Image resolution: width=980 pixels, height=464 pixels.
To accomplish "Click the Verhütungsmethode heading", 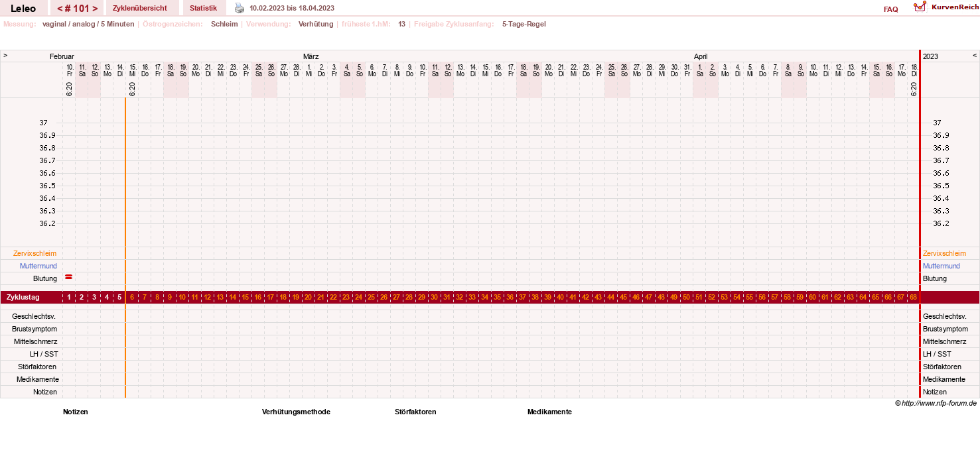I will point(296,412).
